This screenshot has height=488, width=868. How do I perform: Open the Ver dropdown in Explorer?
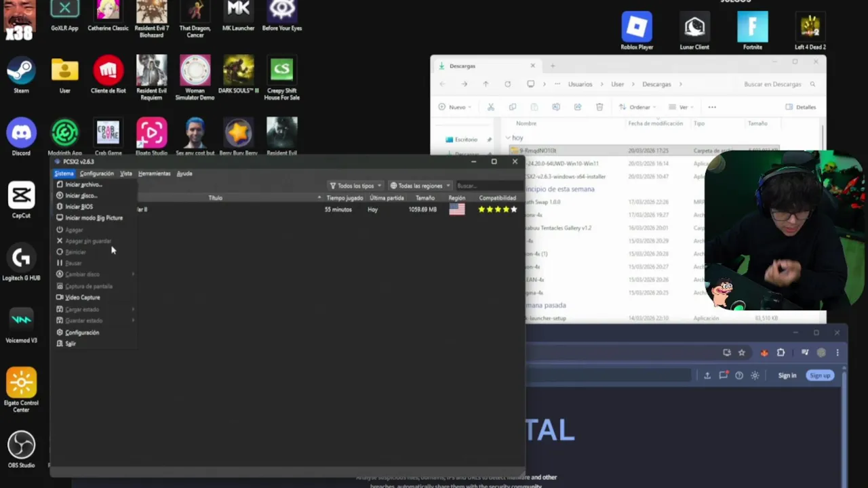point(681,107)
